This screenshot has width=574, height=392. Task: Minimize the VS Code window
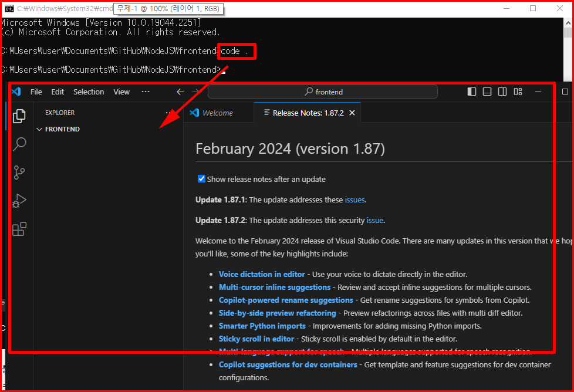point(538,92)
